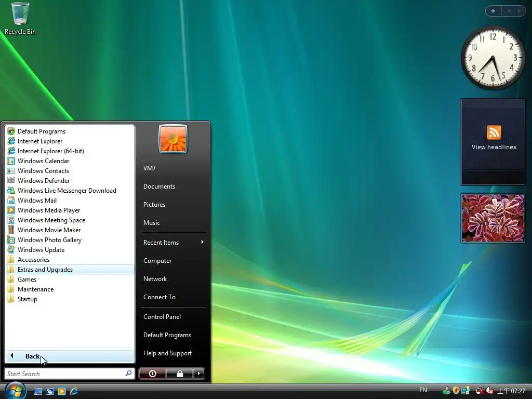Viewport: 532px width, 399px height.
Task: Click the Windows Sidebar tray icon
Action: click(465, 391)
